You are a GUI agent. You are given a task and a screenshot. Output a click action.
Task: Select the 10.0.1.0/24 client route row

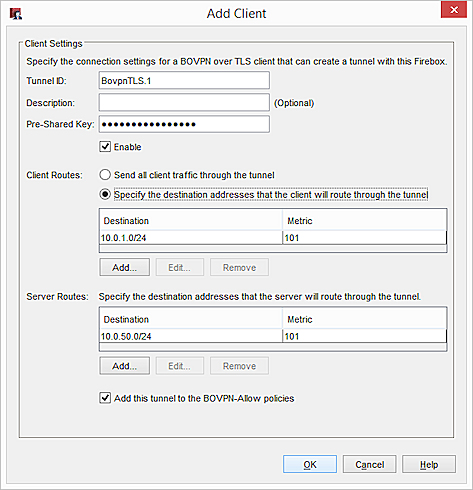click(x=273, y=238)
